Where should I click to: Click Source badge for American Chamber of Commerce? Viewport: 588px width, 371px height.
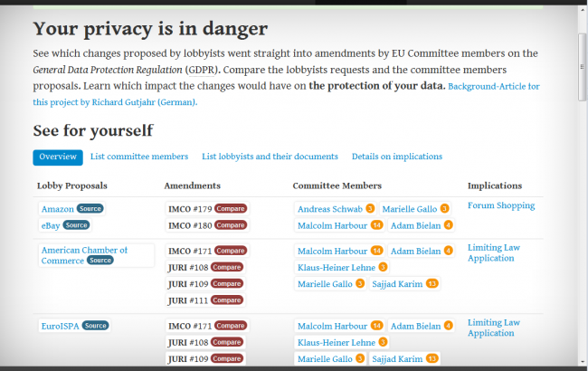100,261
